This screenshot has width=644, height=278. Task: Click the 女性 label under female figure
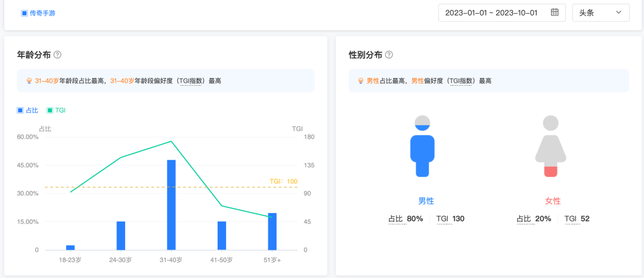coord(553,201)
